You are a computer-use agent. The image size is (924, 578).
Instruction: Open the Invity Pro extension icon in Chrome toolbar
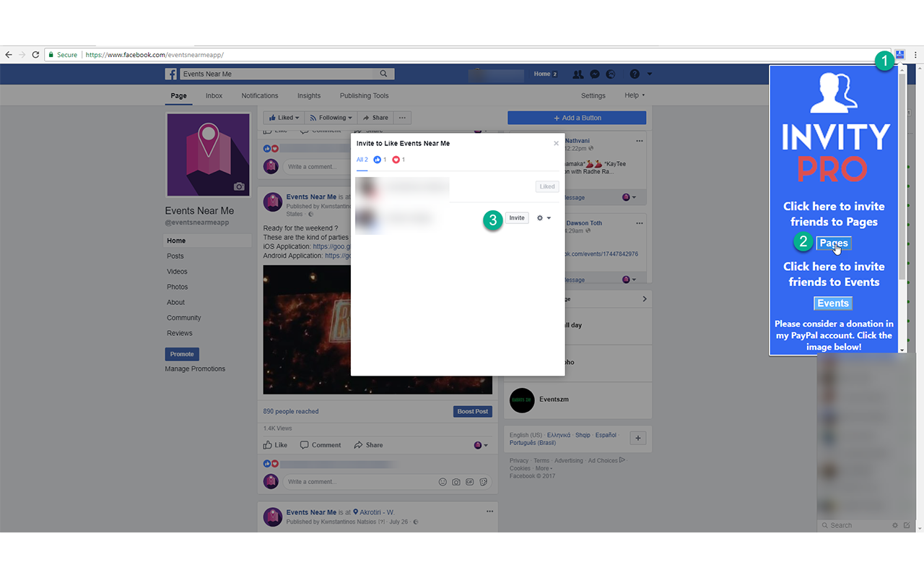tap(900, 54)
